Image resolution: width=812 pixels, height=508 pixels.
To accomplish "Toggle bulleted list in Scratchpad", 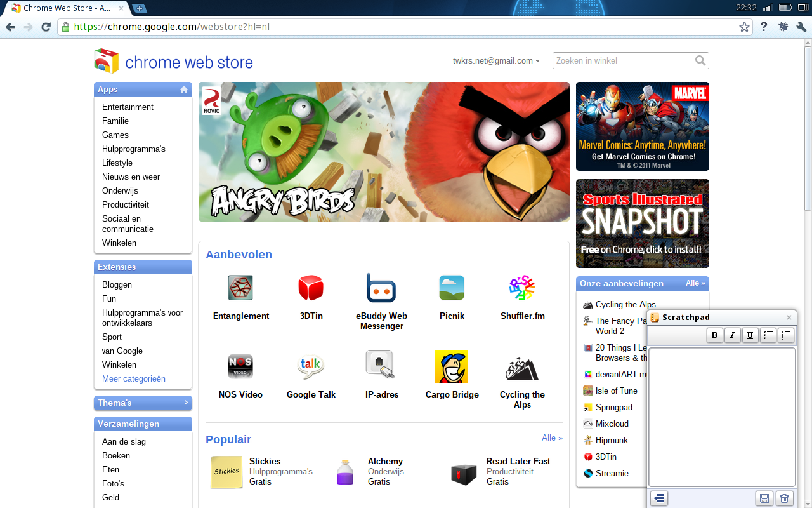I will (768, 335).
